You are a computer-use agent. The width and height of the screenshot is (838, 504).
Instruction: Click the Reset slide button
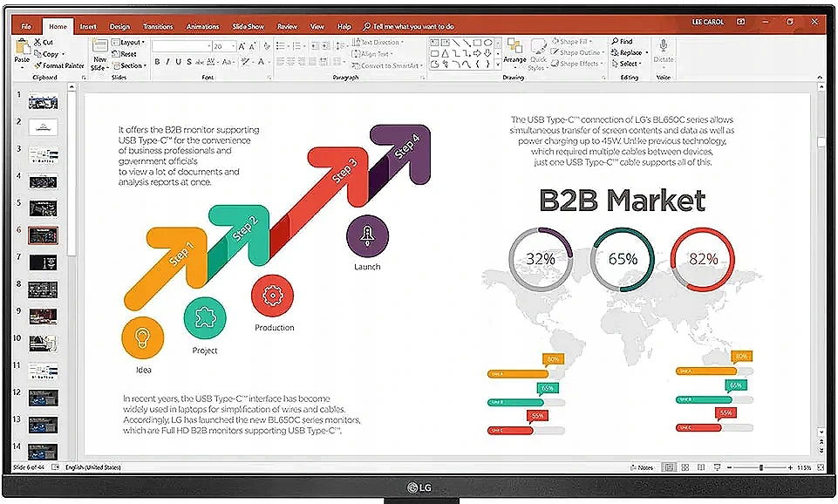127,54
